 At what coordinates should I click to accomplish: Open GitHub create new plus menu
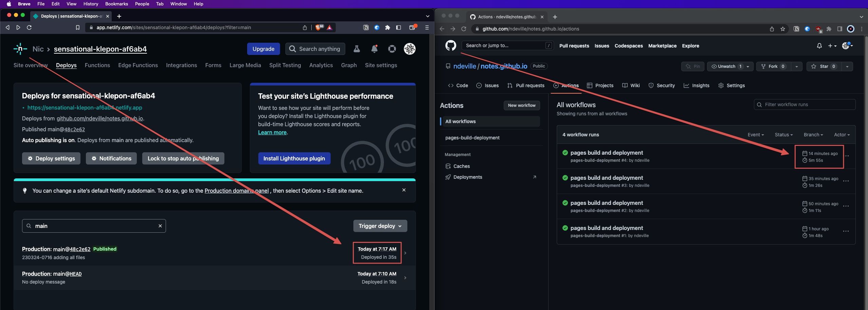(x=832, y=46)
